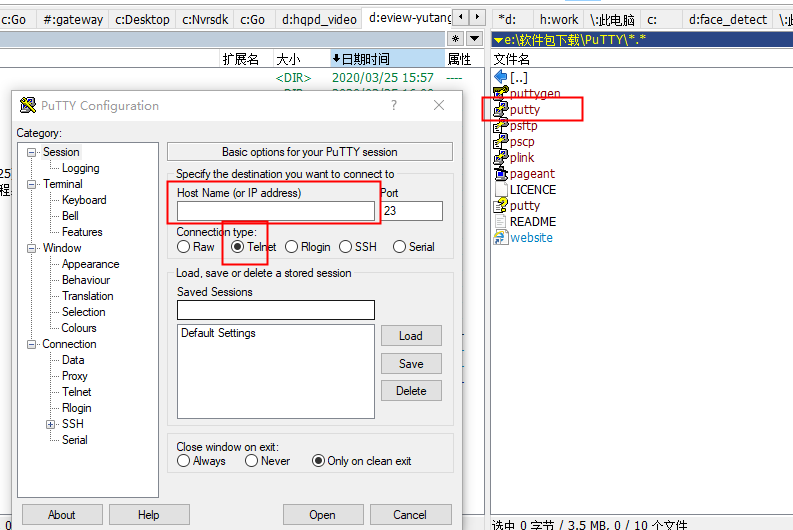Screen dimensions: 793x530
Task: Click the pageant file icon
Action: (501, 174)
